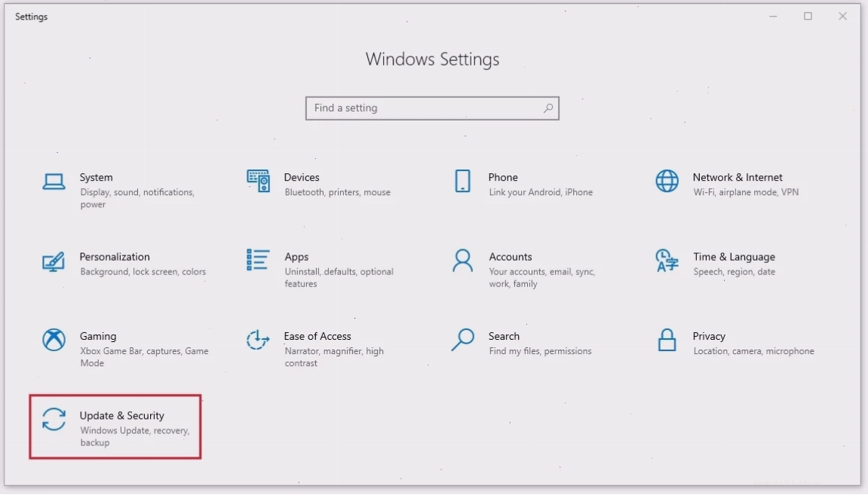
Task: Click the Devices keyboard and speaker icon
Action: (x=258, y=181)
